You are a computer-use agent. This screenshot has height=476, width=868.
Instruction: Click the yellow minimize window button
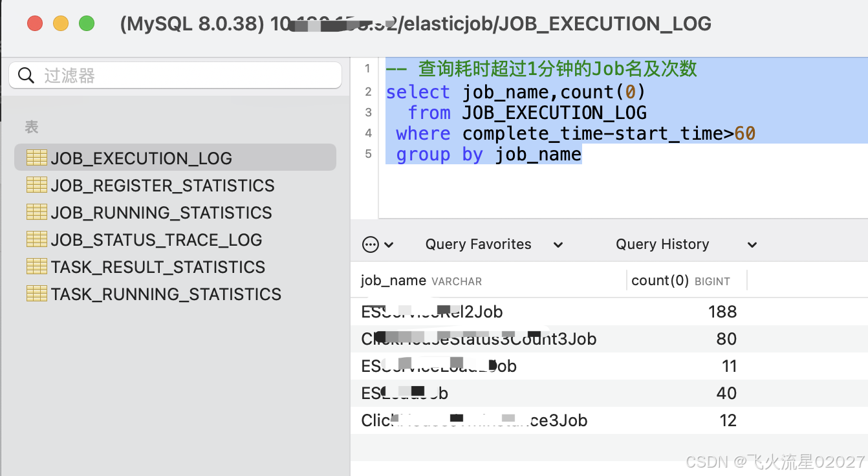(61, 24)
